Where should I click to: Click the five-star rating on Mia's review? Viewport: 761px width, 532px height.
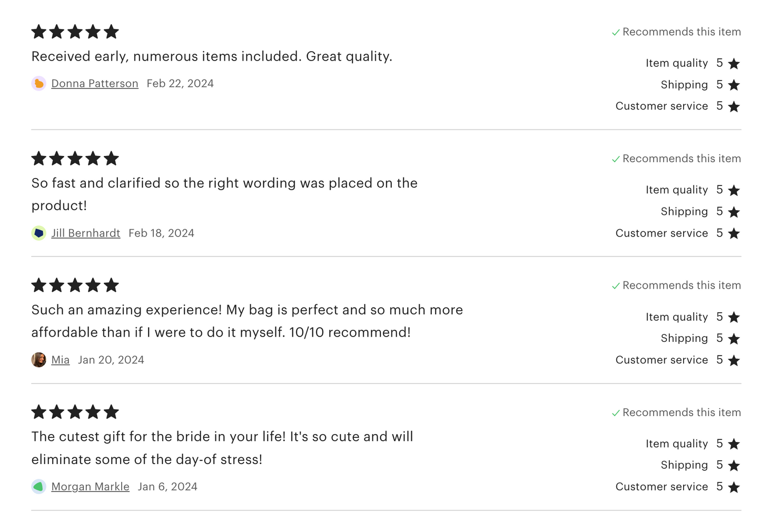point(75,285)
